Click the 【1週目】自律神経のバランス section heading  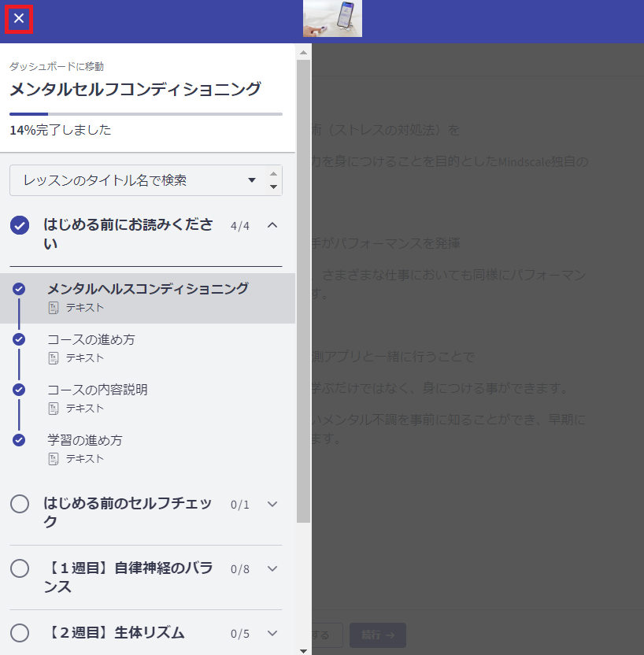pos(128,577)
